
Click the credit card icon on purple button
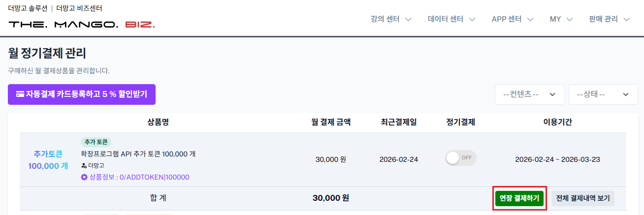20,94
